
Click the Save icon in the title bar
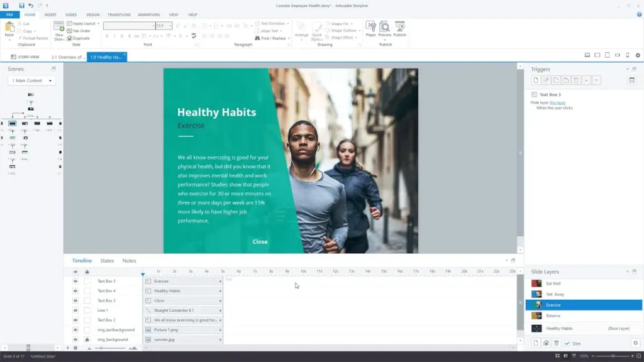tap(21, 5)
